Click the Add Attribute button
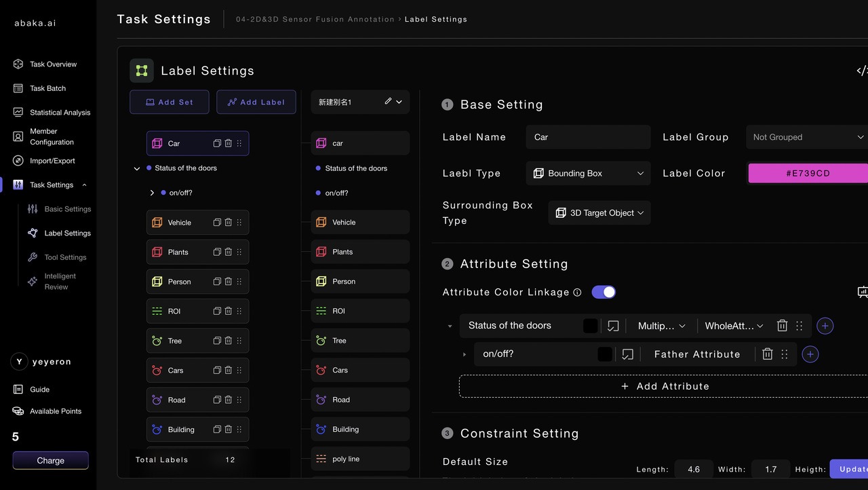 pos(665,386)
